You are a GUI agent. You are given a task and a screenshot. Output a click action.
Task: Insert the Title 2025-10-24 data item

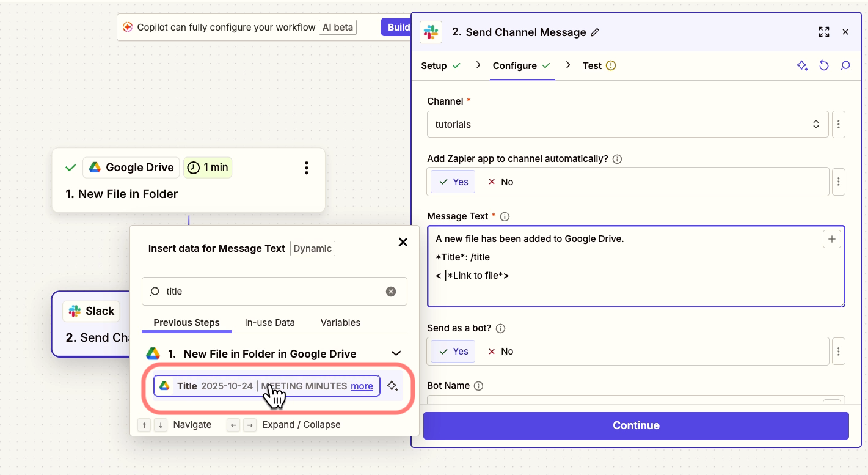[267, 386]
